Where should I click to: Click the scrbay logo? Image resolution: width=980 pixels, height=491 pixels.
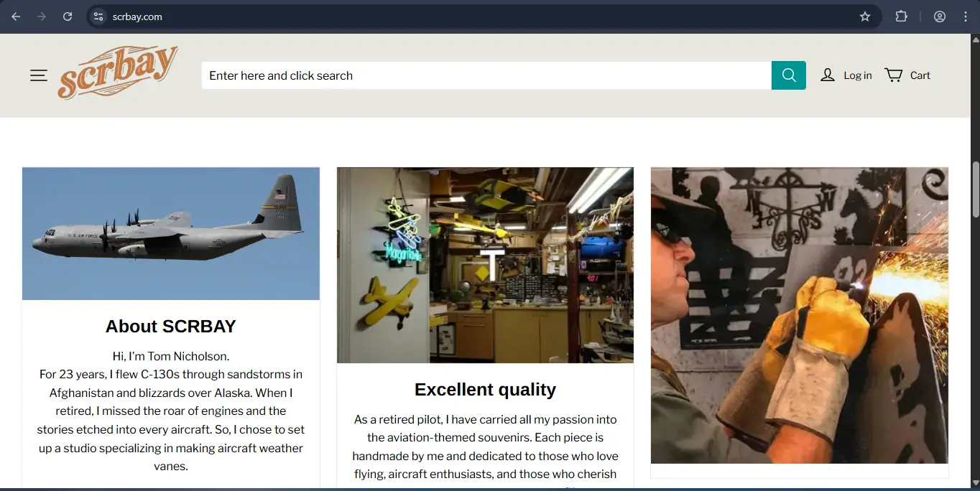pos(118,73)
